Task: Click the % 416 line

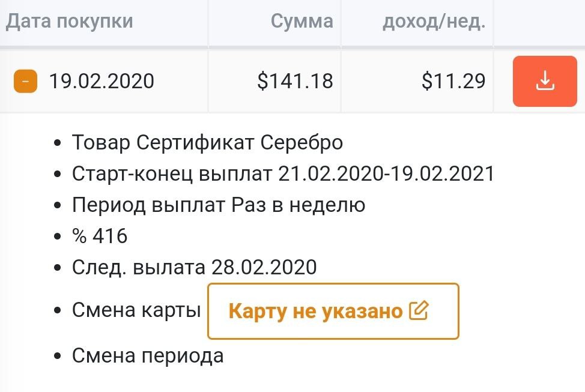Action: pos(100,236)
